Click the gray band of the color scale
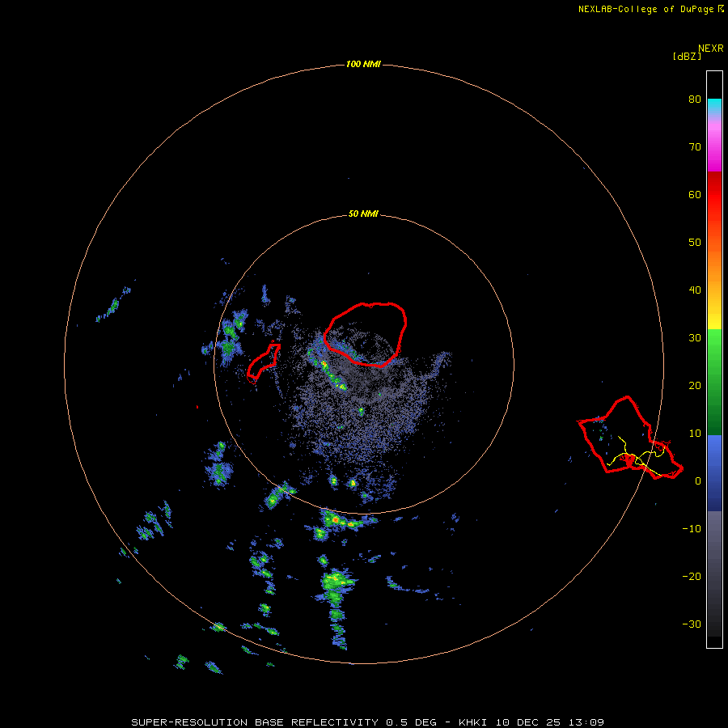Screen dimensions: 728x728 click(714, 574)
